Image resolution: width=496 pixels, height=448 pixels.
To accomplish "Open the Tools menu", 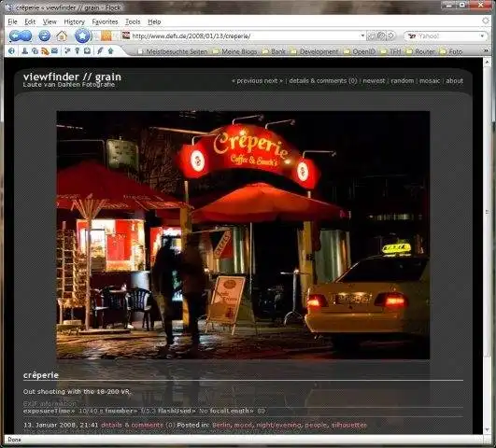I will (x=133, y=21).
